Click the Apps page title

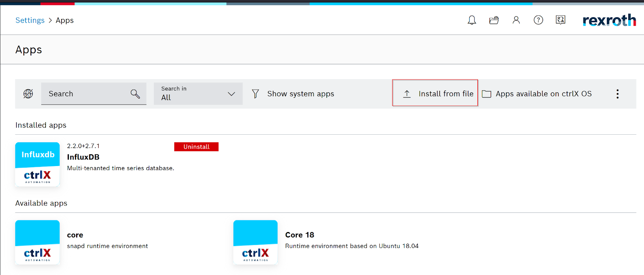[x=29, y=49]
